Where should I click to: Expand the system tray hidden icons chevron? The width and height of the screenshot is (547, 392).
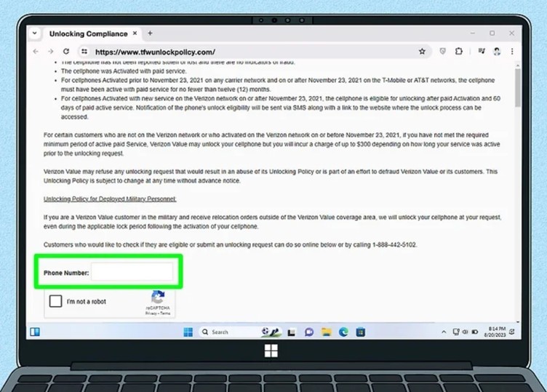[444, 332]
